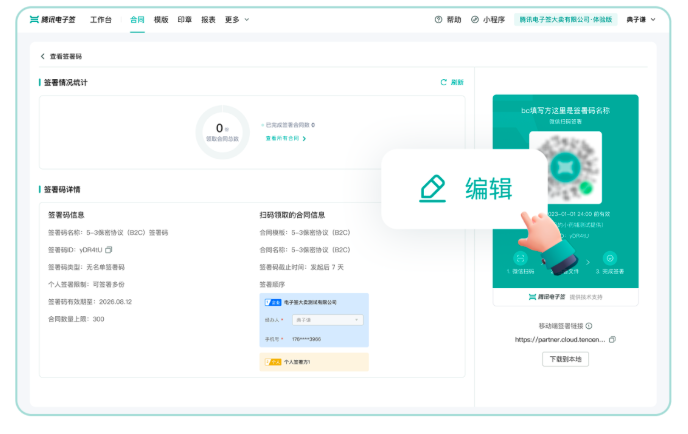The image size is (688, 434).
Task: Open the 工作台 tab
Action: pyautogui.click(x=100, y=20)
